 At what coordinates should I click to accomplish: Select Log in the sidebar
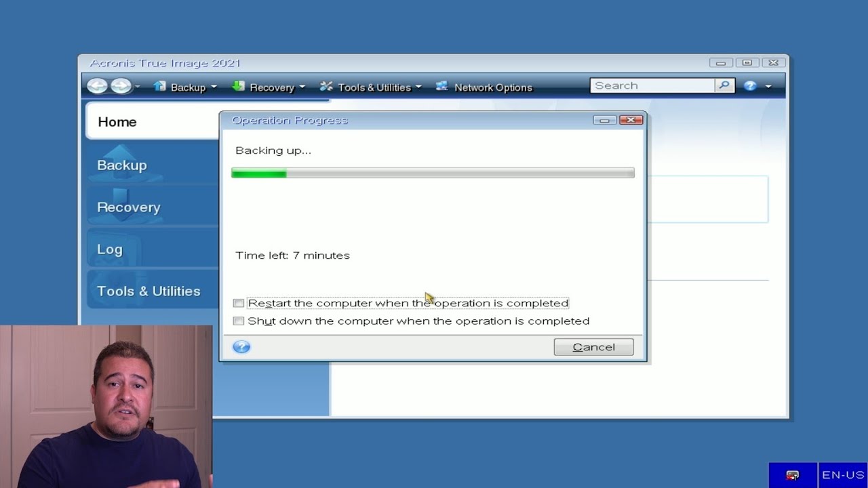click(153, 249)
